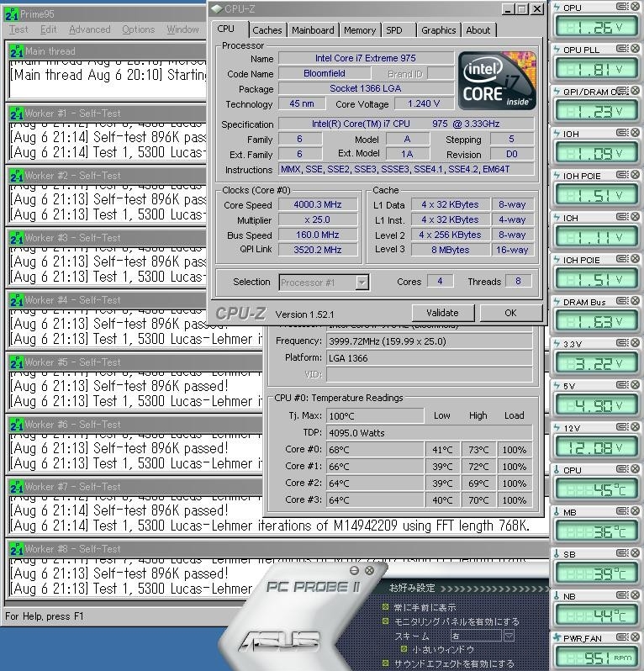The image size is (644, 671).
Task: Switch to CPU-Z Caches tab
Action: coord(267,30)
